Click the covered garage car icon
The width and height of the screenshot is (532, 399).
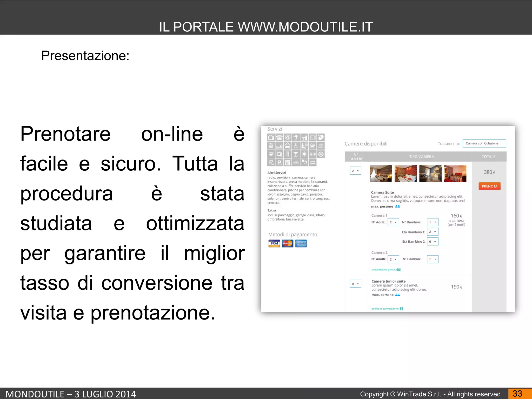[288, 146]
